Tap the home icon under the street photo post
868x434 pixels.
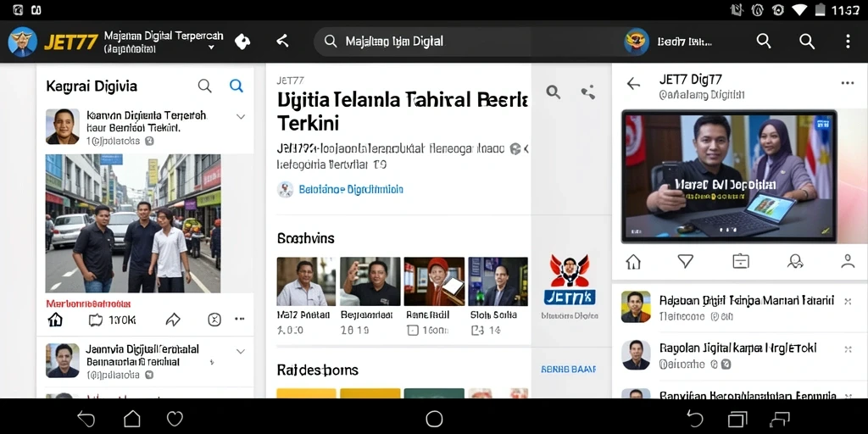pos(55,320)
